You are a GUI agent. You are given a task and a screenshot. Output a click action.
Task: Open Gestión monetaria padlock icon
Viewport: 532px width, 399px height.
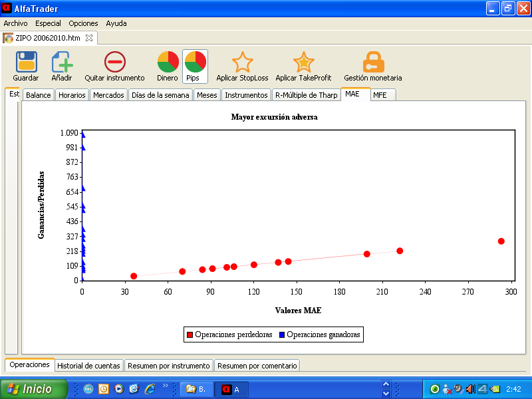373,63
